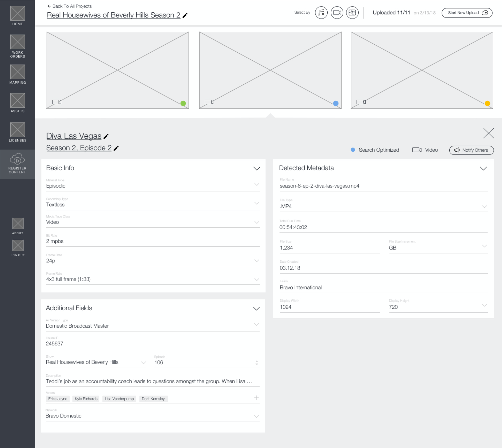Go back to all projects link
This screenshot has height=448, width=502.
70,6
